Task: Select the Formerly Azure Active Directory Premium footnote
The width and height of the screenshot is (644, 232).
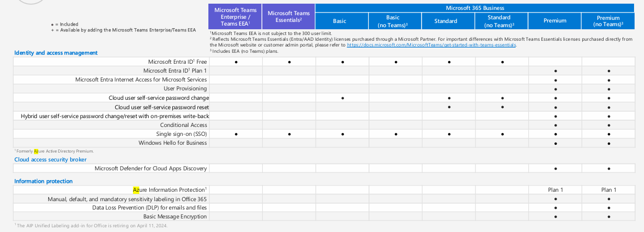Action: [54, 151]
